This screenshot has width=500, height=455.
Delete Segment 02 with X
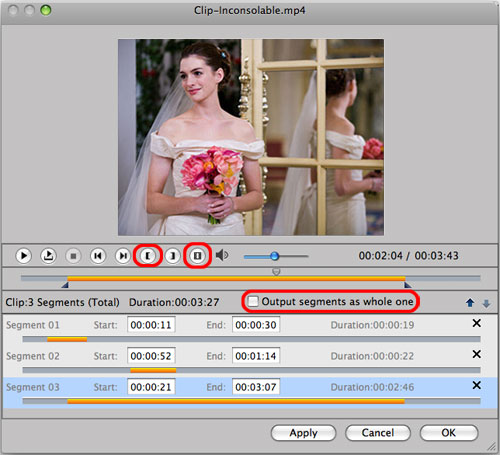(x=477, y=354)
